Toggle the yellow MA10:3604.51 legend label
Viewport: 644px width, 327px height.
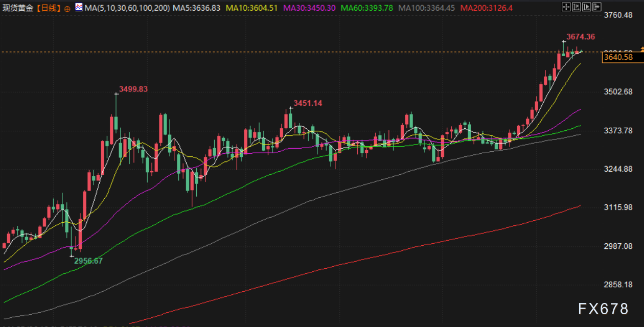point(252,8)
